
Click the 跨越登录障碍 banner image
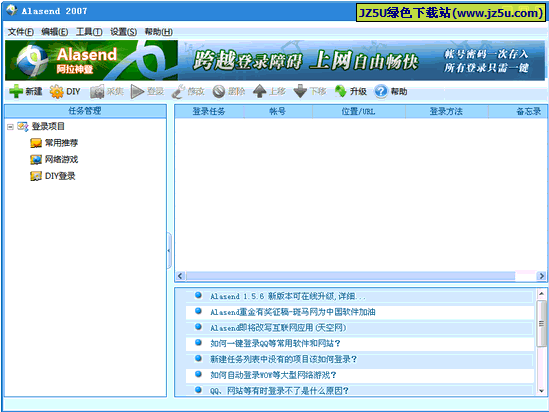(x=361, y=61)
